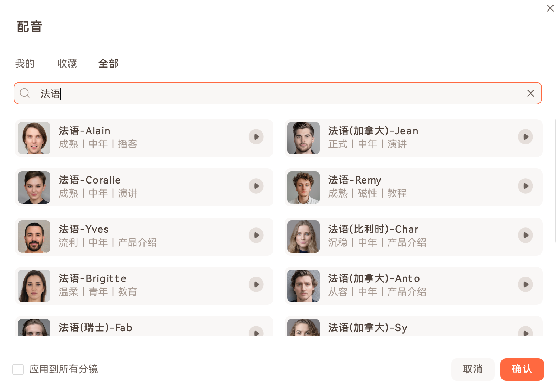The width and height of the screenshot is (556, 392).
Task: Click the search magnifier icon
Action: (25, 93)
